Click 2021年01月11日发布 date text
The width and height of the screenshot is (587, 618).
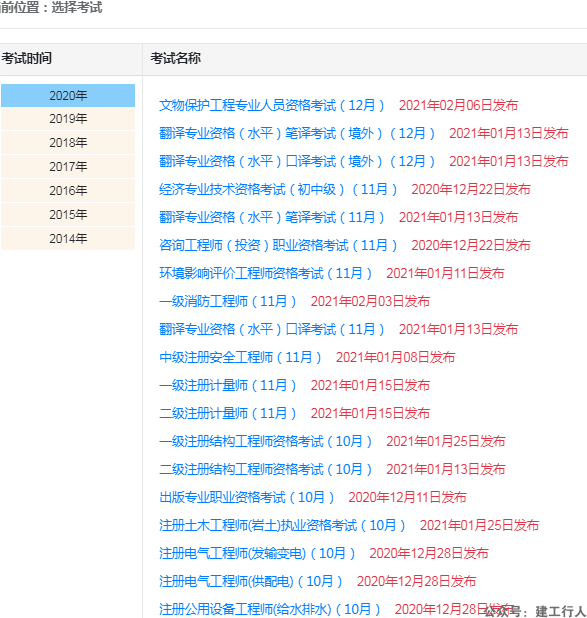445,273
